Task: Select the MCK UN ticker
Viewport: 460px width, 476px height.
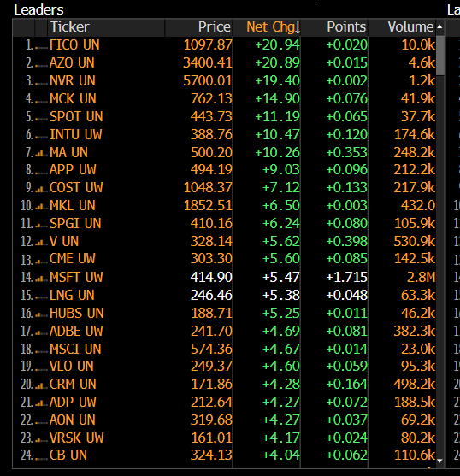Action: pyautogui.click(x=73, y=98)
